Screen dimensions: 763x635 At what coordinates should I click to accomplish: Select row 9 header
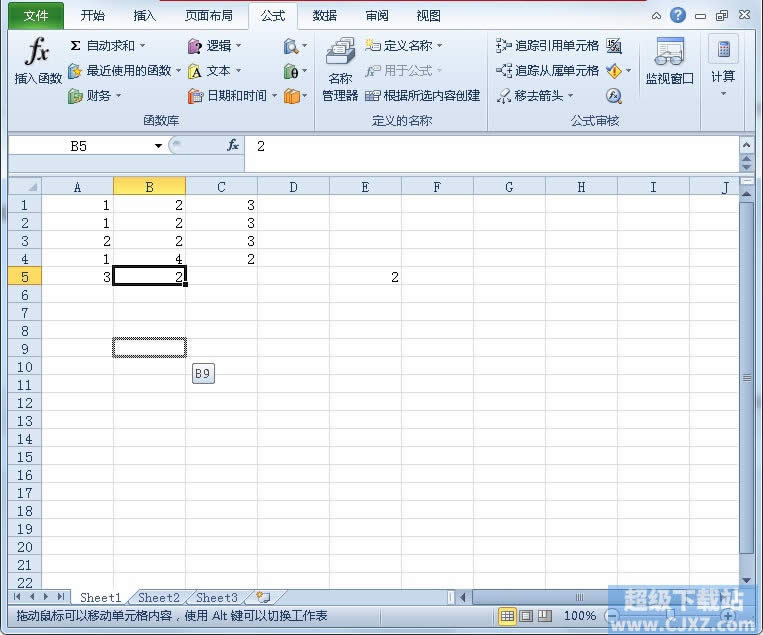click(25, 349)
